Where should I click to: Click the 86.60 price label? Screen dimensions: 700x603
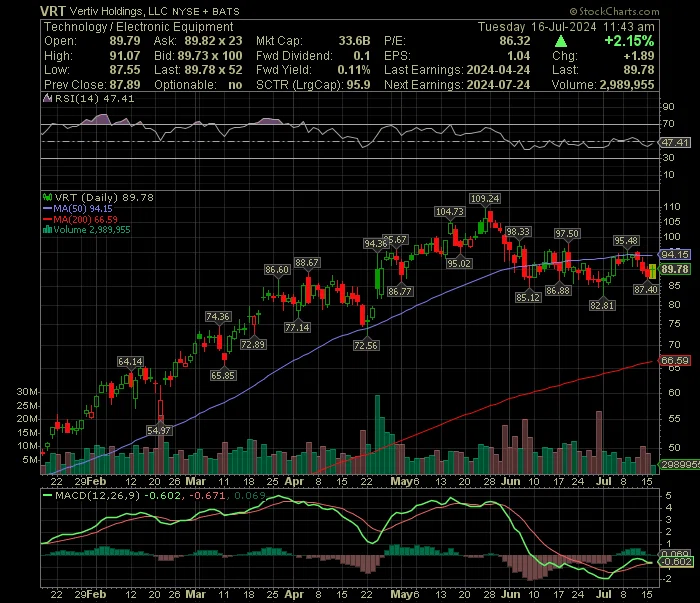[277, 270]
